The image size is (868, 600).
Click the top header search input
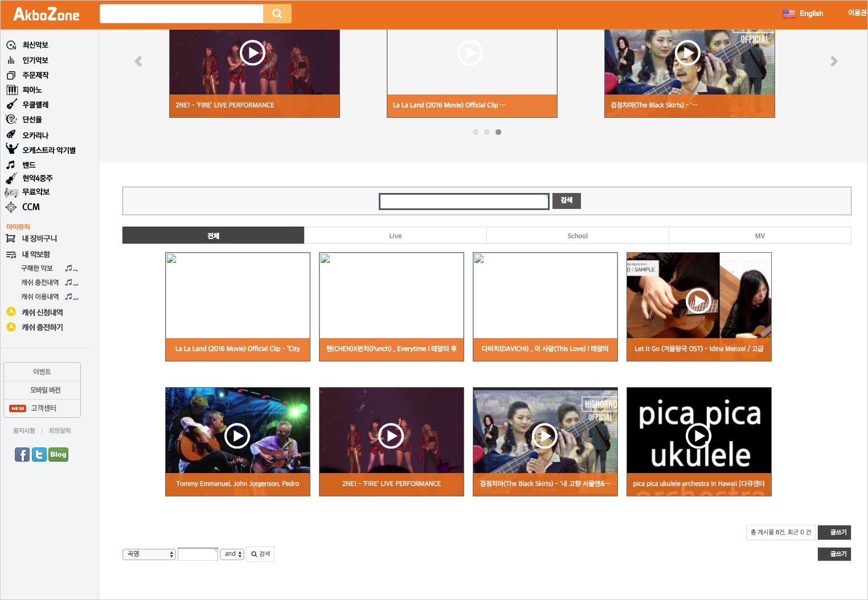click(x=182, y=14)
